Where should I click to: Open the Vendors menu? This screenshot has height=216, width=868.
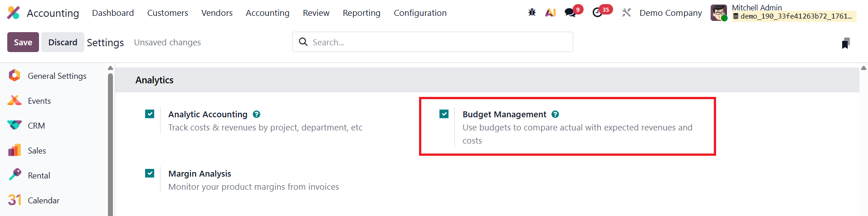tap(217, 13)
